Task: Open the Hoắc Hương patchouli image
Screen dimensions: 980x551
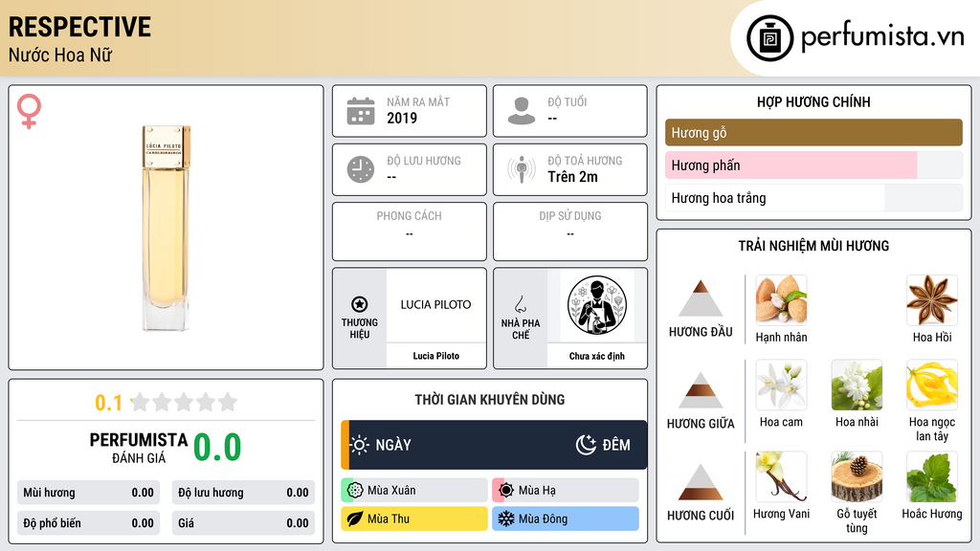Action: (x=932, y=476)
